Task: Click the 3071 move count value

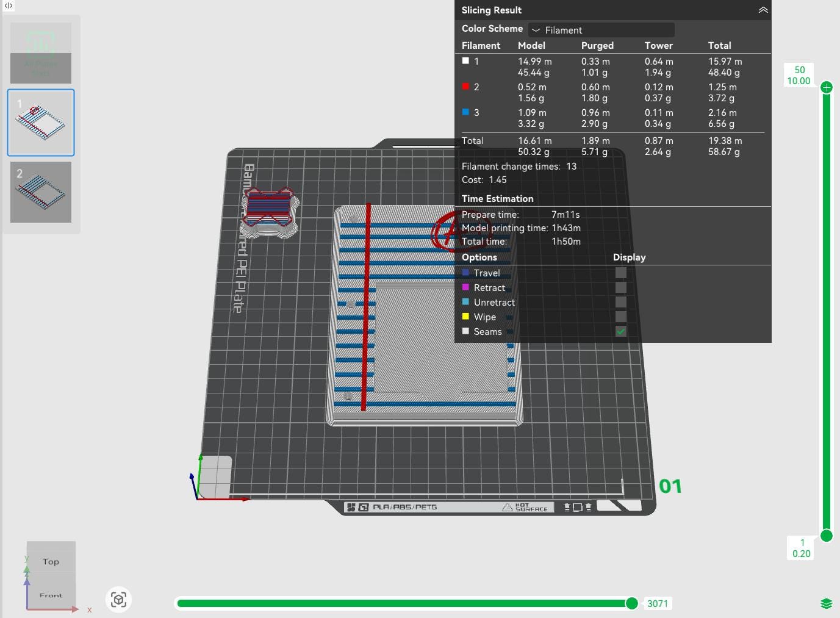Action: [658, 603]
